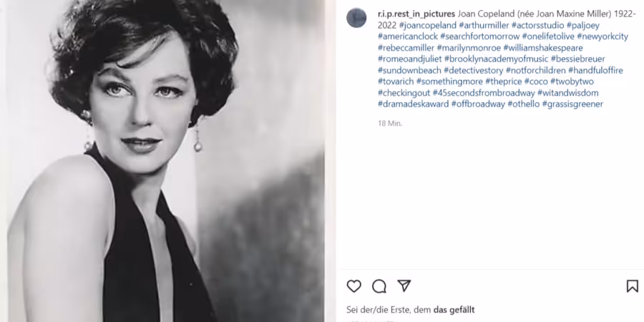
Task: Open the #searchfortomorrow hashtag
Action: pos(479,36)
